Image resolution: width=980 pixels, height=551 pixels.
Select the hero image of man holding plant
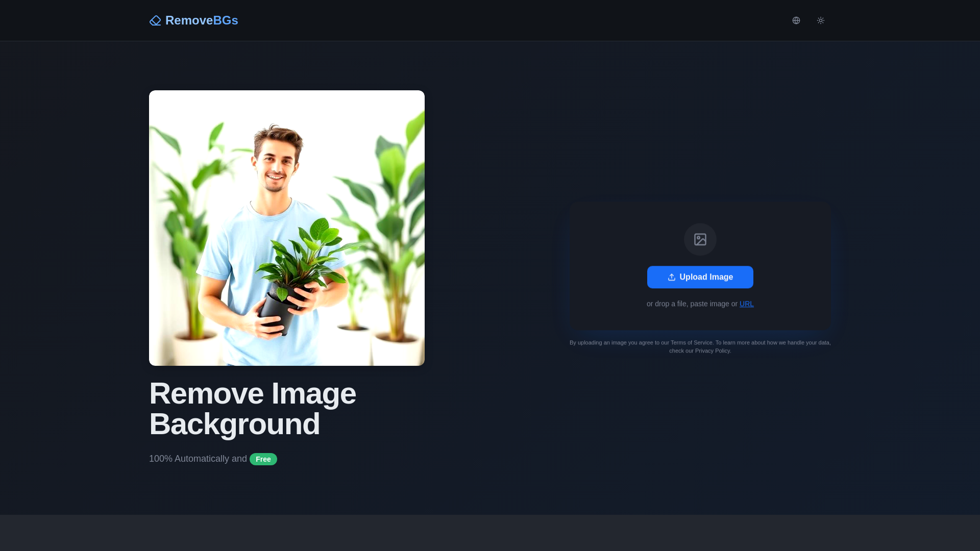click(x=286, y=228)
